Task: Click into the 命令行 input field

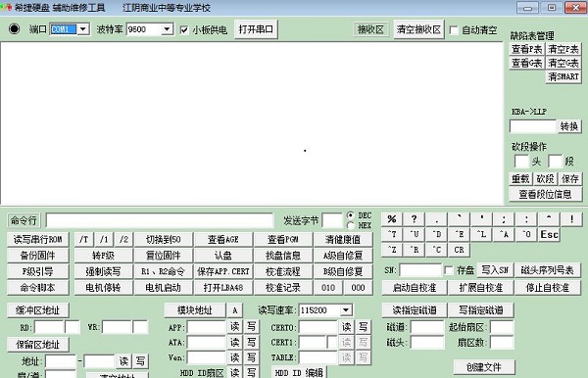Action: click(x=160, y=220)
